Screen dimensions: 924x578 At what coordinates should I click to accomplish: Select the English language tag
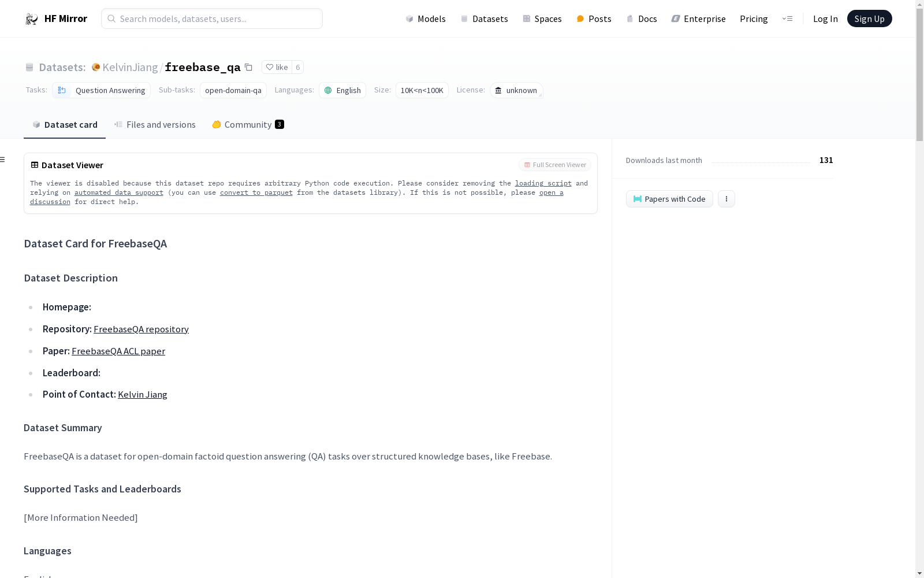point(342,90)
